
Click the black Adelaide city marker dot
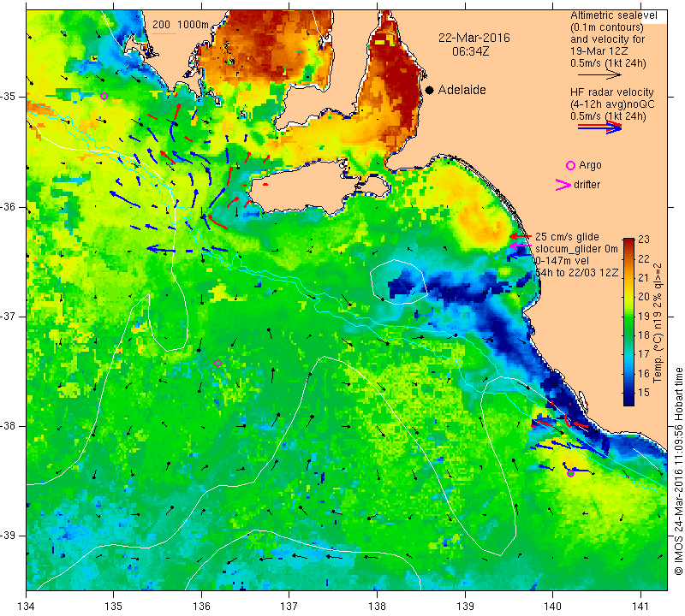430,90
